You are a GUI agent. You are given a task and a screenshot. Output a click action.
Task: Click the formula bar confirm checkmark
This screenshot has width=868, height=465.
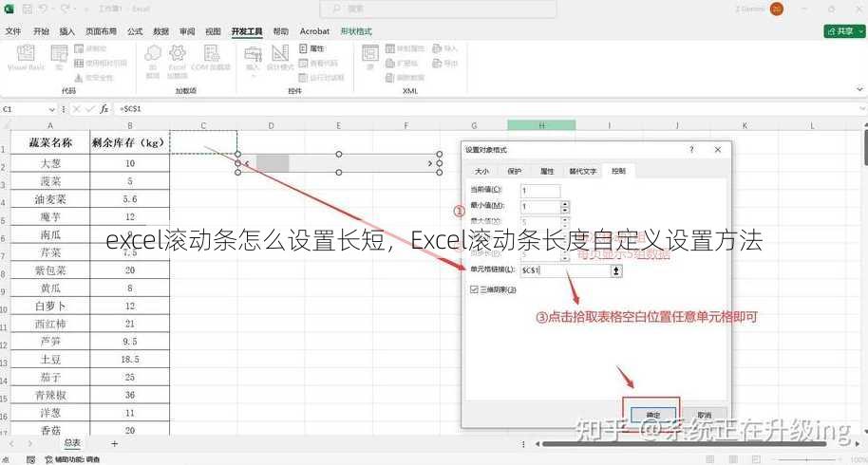(x=90, y=109)
